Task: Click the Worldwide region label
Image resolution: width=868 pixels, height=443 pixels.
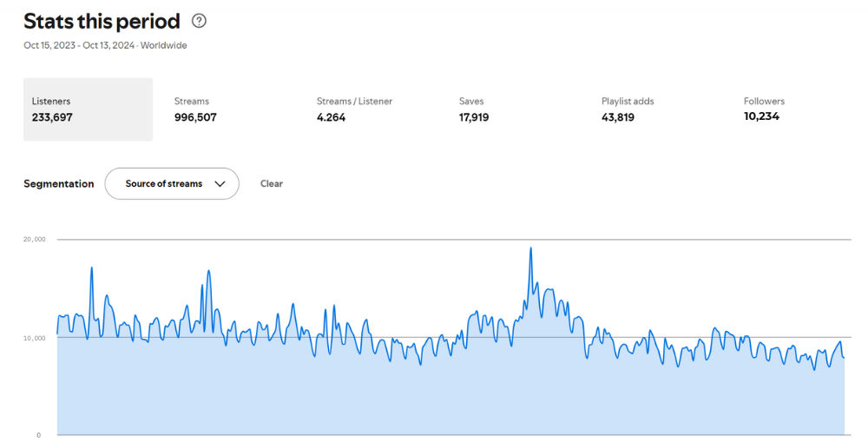Action: pyautogui.click(x=164, y=45)
